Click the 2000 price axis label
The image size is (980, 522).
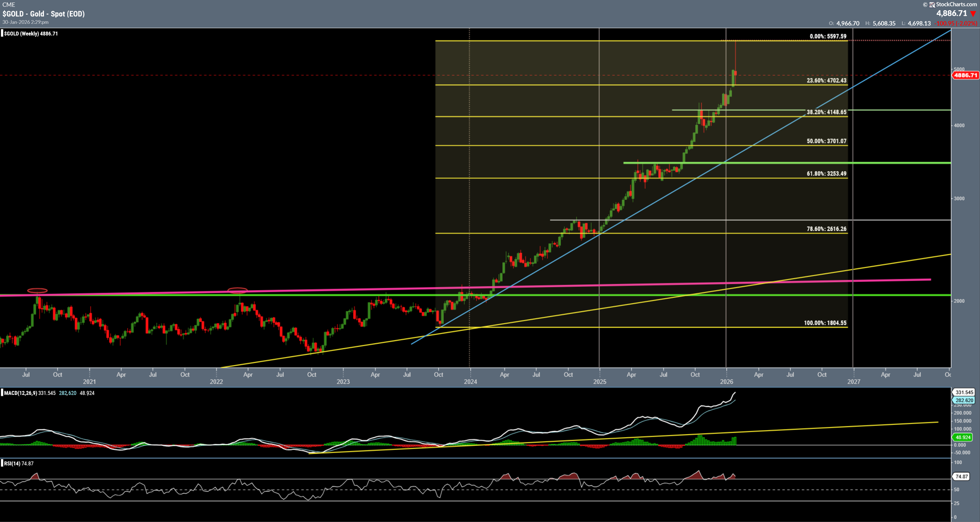tap(959, 301)
